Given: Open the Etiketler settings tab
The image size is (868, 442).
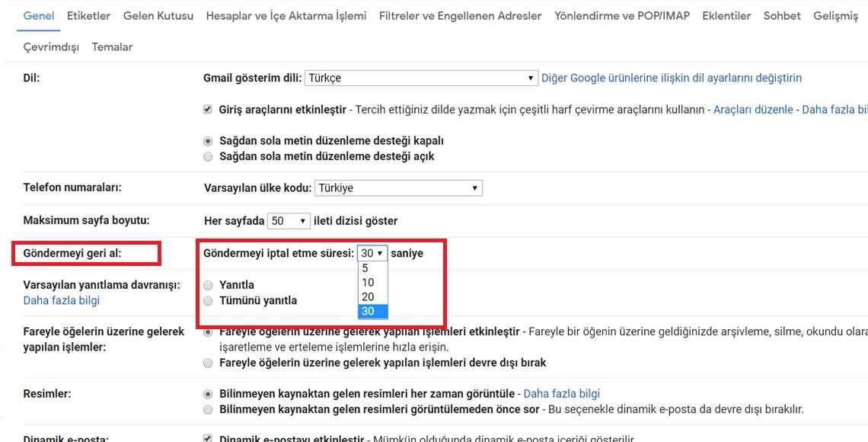Looking at the screenshot, I should [x=88, y=15].
